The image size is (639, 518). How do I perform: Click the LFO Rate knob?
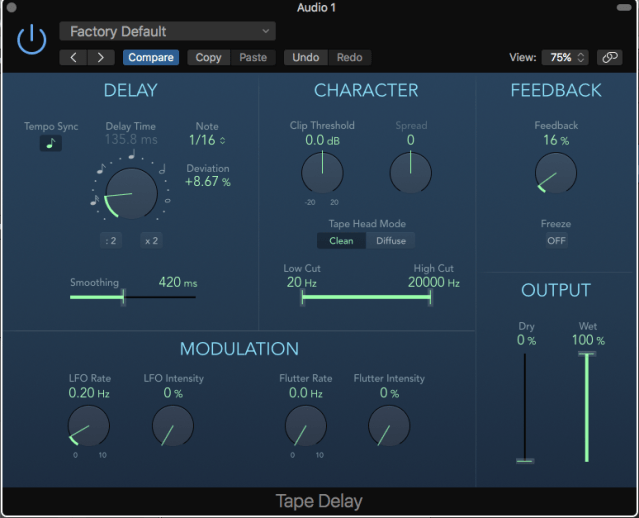(88, 427)
